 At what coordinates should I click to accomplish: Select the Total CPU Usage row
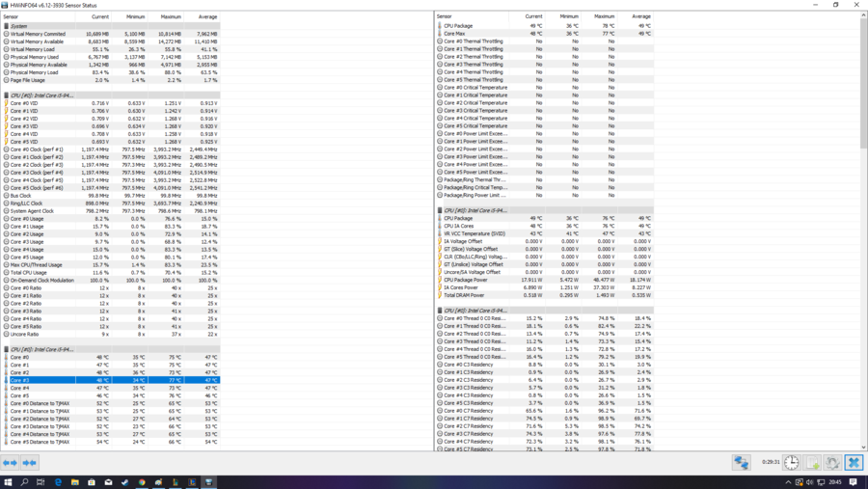pyautogui.click(x=111, y=272)
